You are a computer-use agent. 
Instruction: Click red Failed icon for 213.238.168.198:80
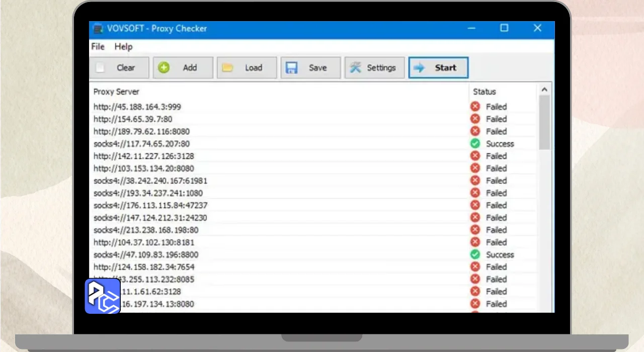475,230
